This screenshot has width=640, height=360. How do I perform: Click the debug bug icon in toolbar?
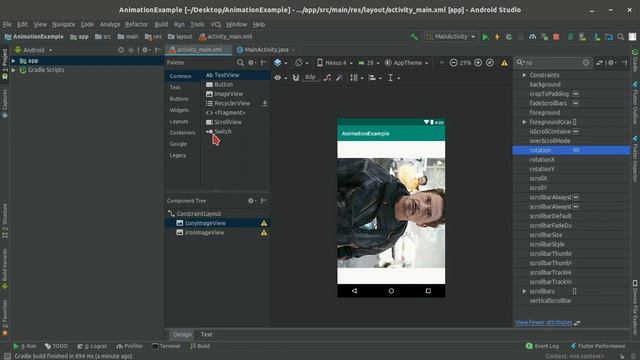pyautogui.click(x=509, y=37)
